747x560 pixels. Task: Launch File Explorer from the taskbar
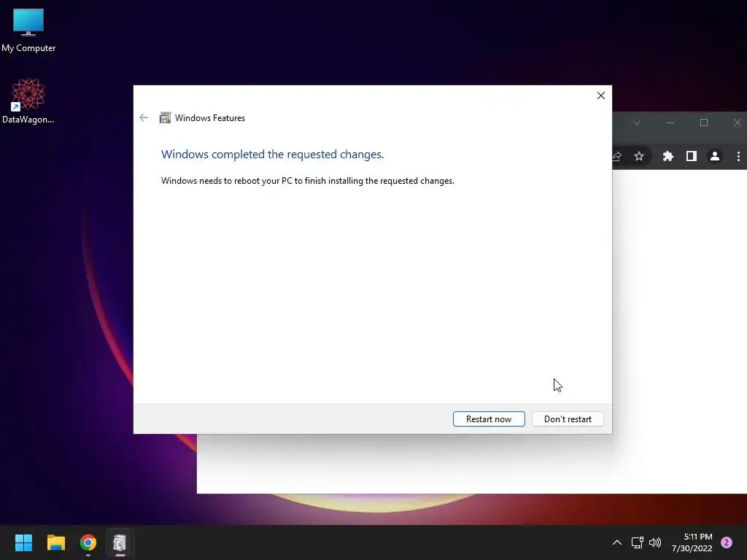point(56,542)
